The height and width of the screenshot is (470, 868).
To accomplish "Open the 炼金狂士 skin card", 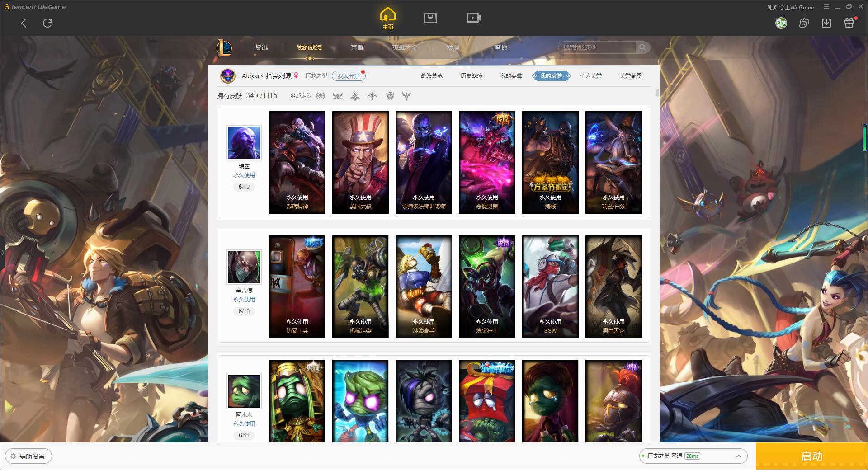I will (487, 287).
